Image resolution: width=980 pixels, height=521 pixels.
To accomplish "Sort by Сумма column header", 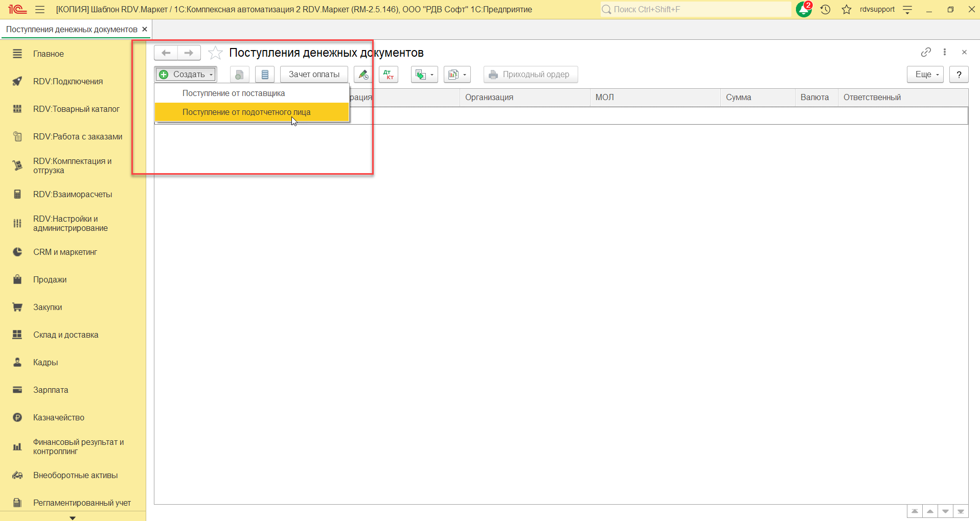I will [x=758, y=98].
